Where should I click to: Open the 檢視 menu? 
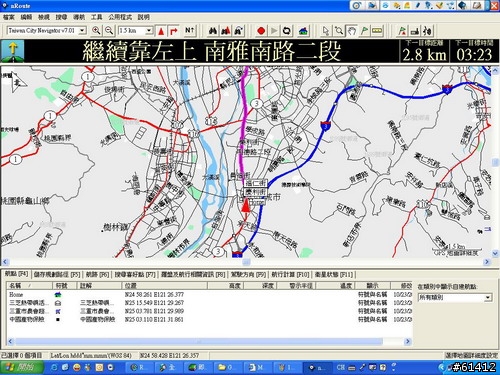click(44, 17)
